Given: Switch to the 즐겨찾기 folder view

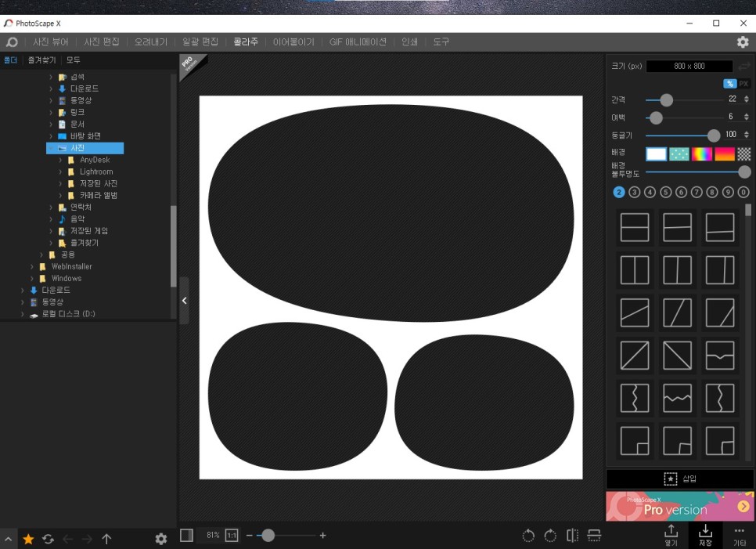Looking at the screenshot, I should [x=42, y=60].
